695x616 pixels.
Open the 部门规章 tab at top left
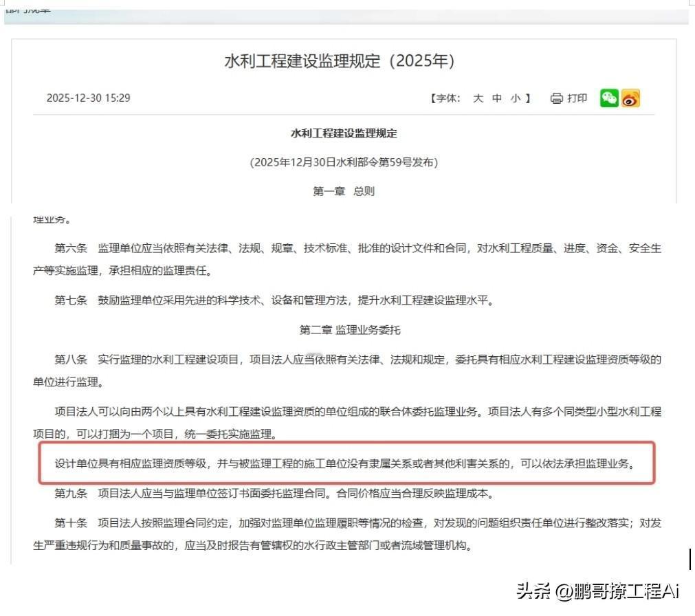pos(27,11)
